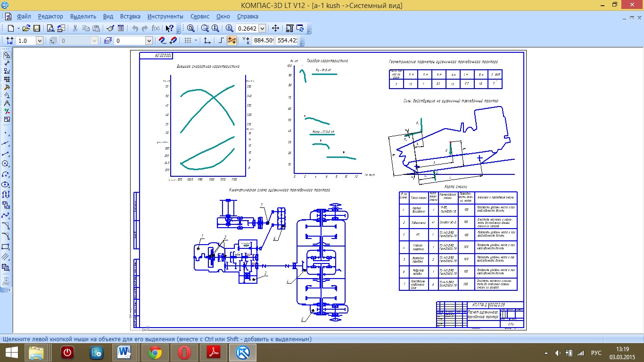
Task: Click the Copy icon in the toolbar
Action: coord(85,28)
